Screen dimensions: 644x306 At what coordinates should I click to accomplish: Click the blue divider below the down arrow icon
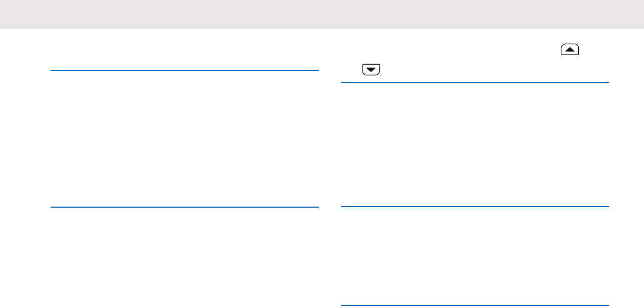click(x=475, y=83)
